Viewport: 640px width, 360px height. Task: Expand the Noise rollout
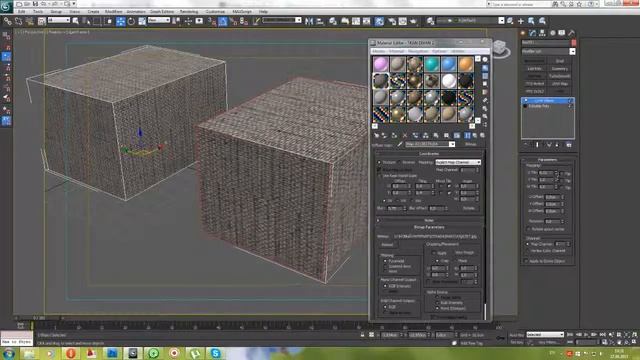pos(429,220)
